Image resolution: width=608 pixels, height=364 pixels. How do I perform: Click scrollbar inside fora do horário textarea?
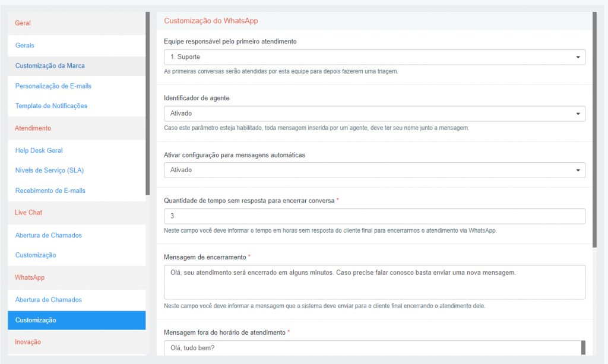point(583,348)
